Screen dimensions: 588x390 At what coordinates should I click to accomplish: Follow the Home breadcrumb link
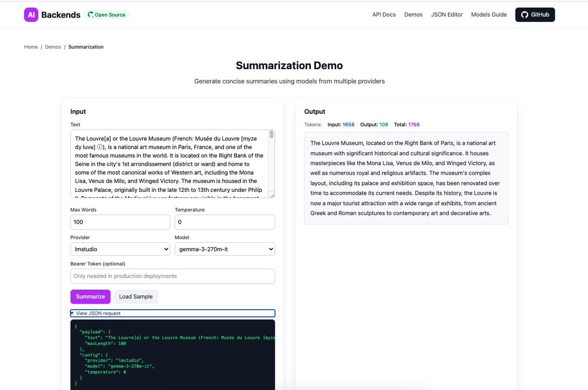31,47
